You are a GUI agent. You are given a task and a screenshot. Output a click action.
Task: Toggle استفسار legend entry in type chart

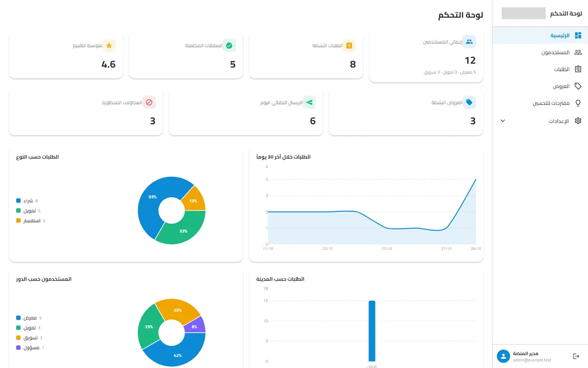tap(31, 221)
